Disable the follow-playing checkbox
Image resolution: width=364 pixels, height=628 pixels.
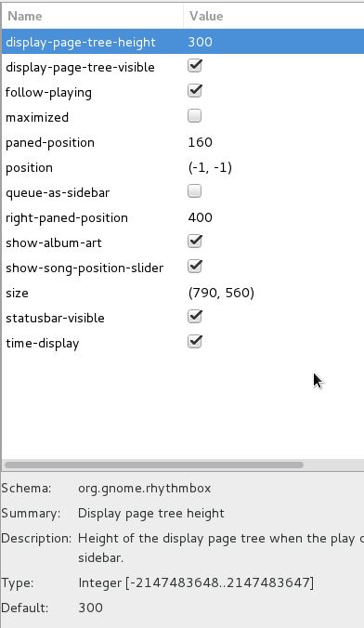pyautogui.click(x=195, y=91)
